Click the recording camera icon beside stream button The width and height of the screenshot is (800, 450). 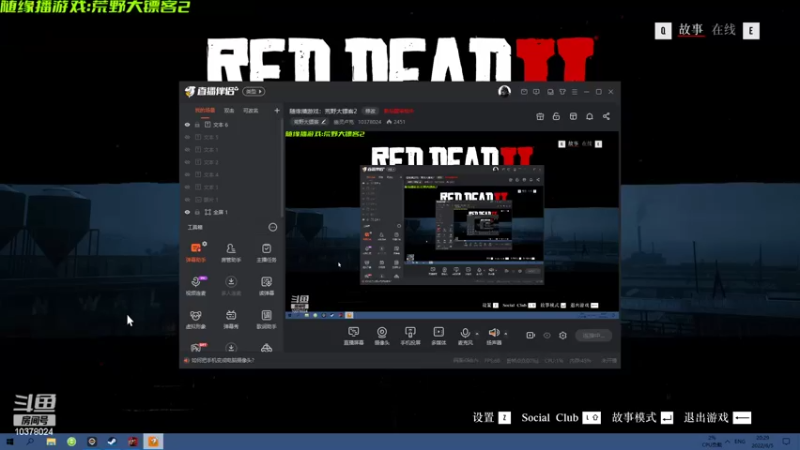(x=531, y=335)
